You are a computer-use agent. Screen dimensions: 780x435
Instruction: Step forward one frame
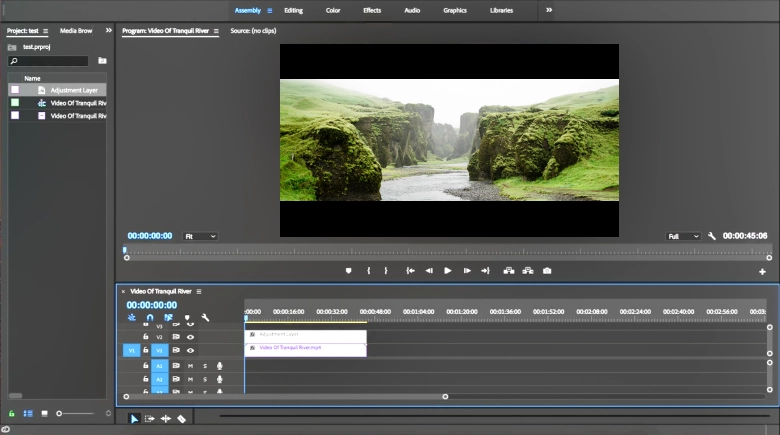[x=467, y=271]
